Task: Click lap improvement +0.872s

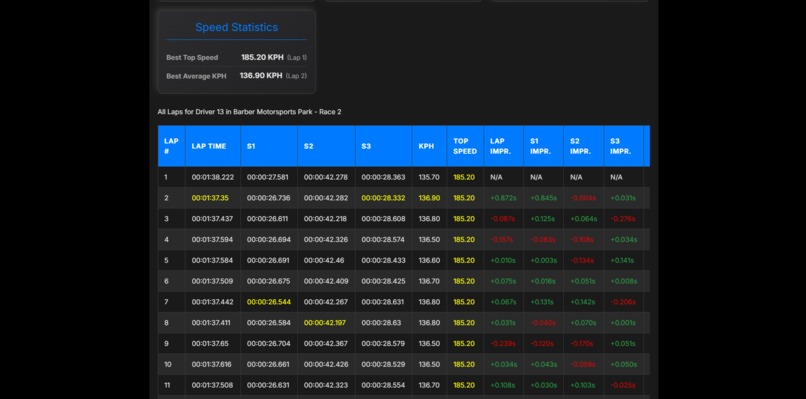Action: tap(503, 198)
